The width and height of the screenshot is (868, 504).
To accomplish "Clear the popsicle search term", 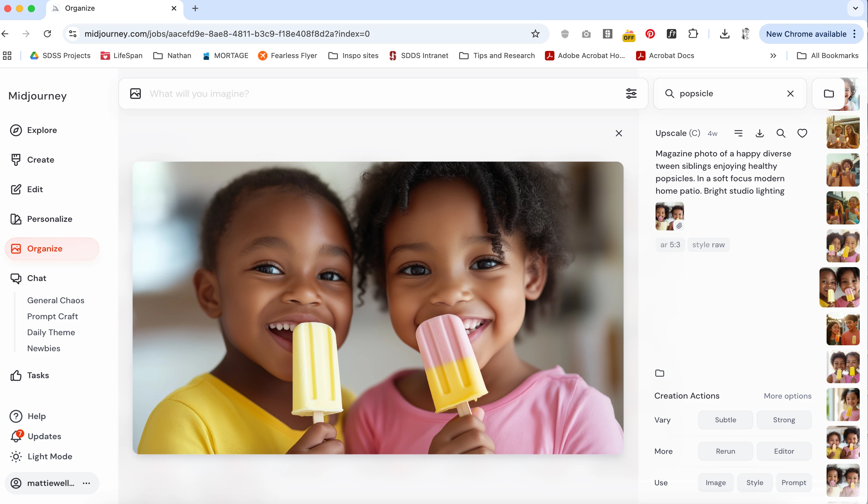I will pyautogui.click(x=790, y=93).
